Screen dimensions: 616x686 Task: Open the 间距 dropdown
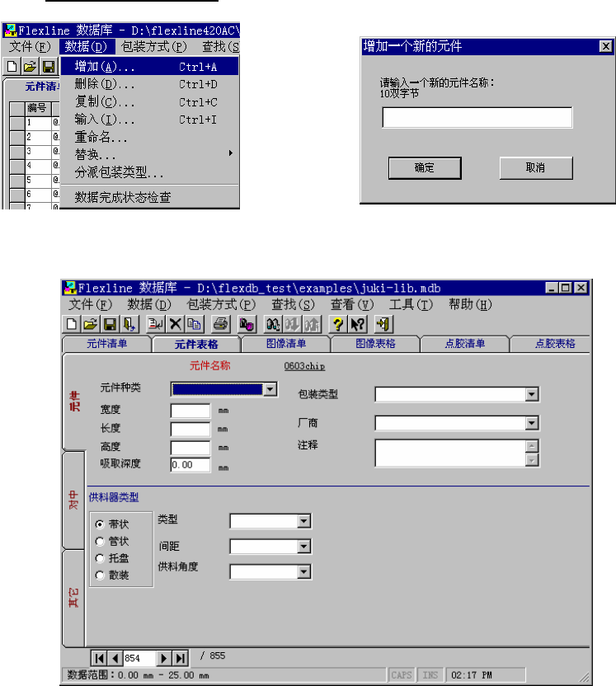304,546
